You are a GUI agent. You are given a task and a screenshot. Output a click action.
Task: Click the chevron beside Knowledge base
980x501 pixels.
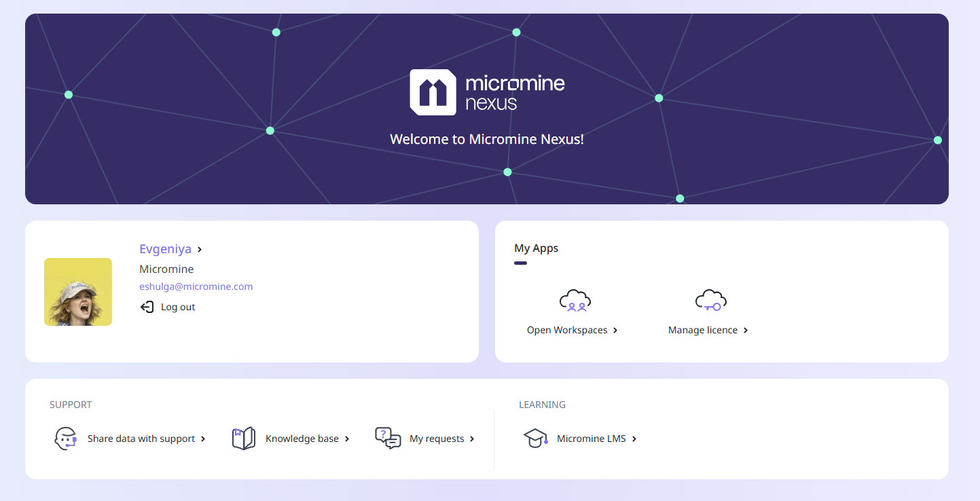(x=347, y=439)
